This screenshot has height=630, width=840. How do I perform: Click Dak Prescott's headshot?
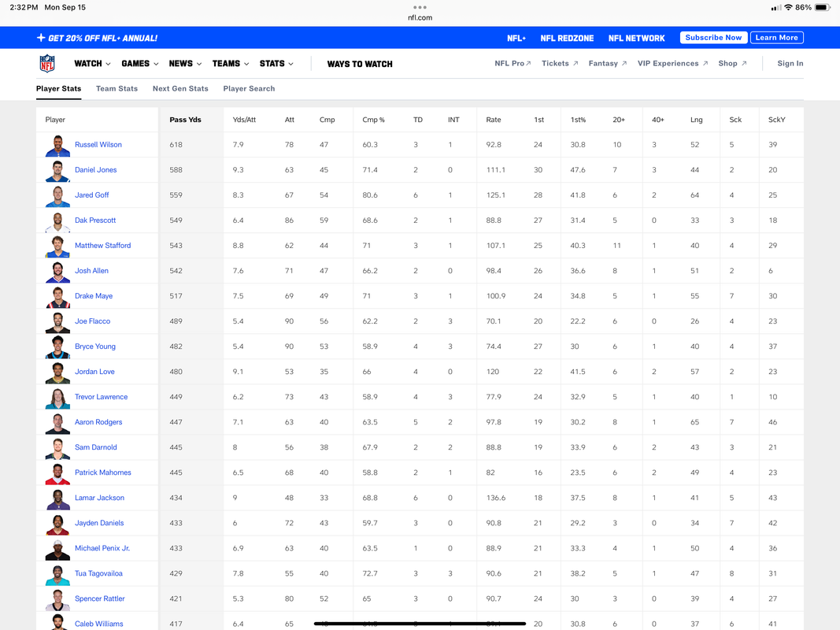pyautogui.click(x=57, y=220)
